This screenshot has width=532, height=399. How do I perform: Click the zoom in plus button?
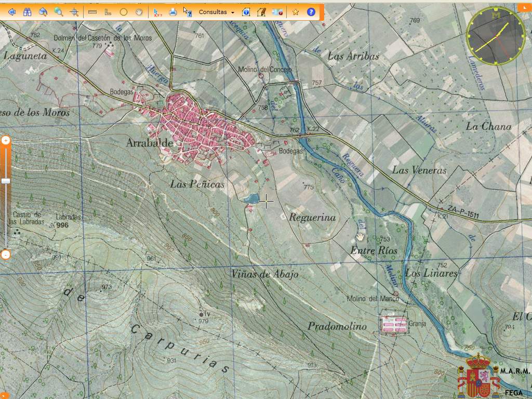6,140
